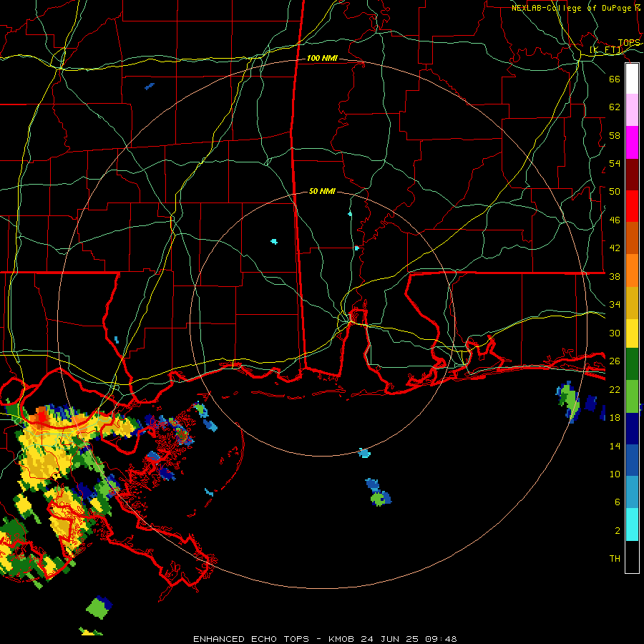Click the medium blue 10 kft swatch
Screen dimensions: 644x644
pos(632,460)
